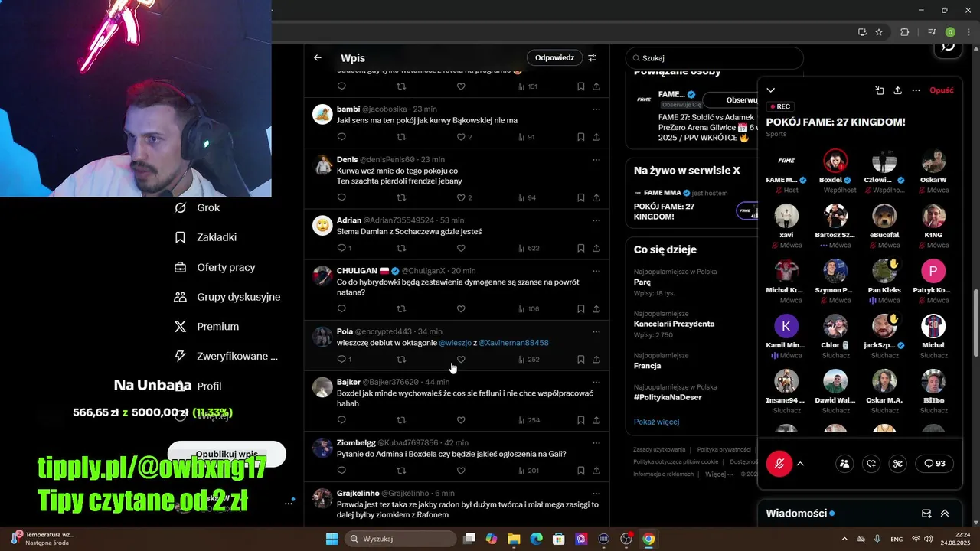
Task: Open Zakładki in sidebar
Action: (206, 237)
